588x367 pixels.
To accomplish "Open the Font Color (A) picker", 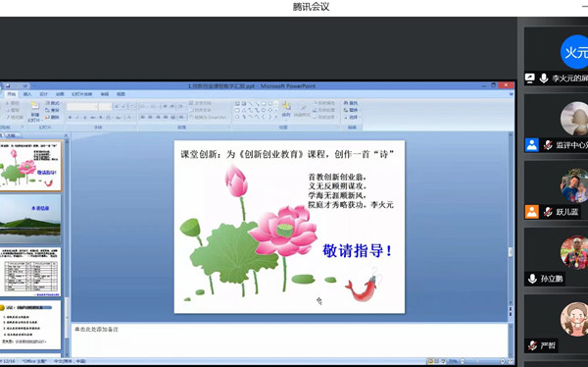I will click(x=130, y=117).
